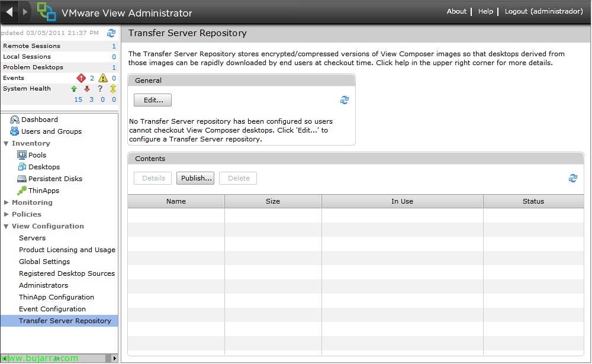Click the error events count 2
Image resolution: width=592 pixels, height=364 pixels.
coord(92,78)
